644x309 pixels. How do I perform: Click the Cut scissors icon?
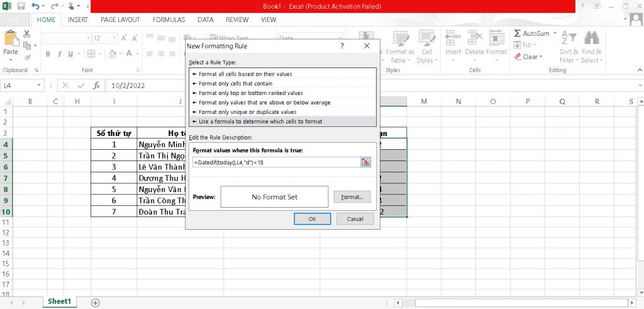coord(27,34)
